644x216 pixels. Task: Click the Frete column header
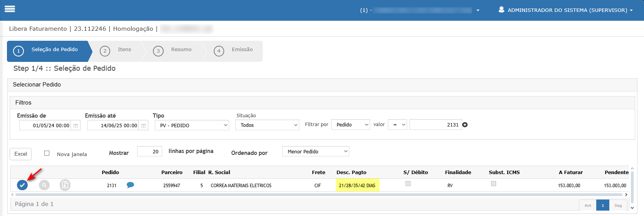click(319, 172)
